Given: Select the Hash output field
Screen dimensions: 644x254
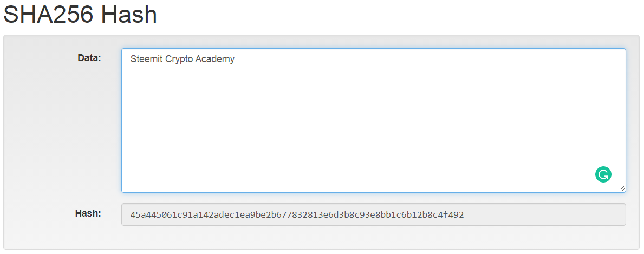Looking at the screenshot, I should tap(373, 214).
